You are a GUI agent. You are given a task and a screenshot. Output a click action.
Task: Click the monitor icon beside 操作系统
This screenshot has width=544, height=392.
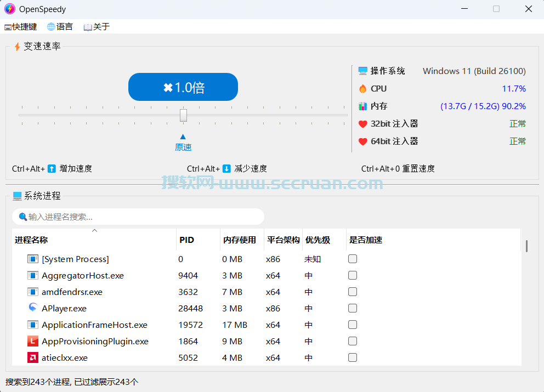363,71
